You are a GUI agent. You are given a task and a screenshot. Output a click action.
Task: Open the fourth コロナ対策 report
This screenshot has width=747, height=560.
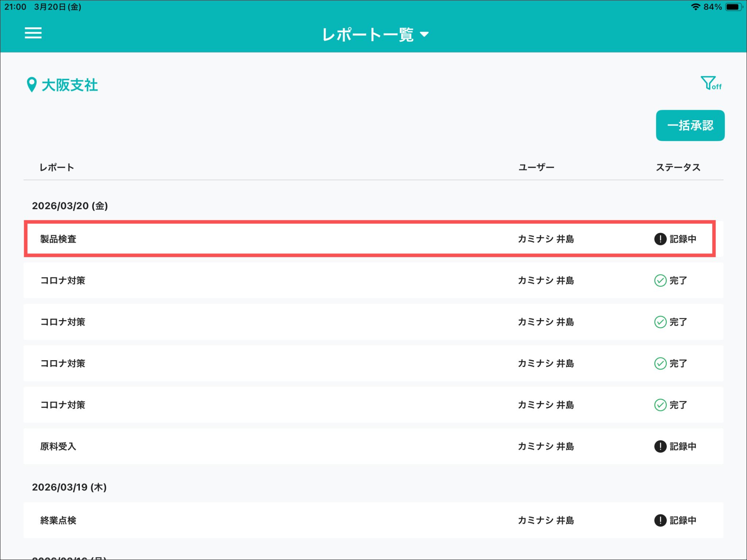(x=373, y=405)
